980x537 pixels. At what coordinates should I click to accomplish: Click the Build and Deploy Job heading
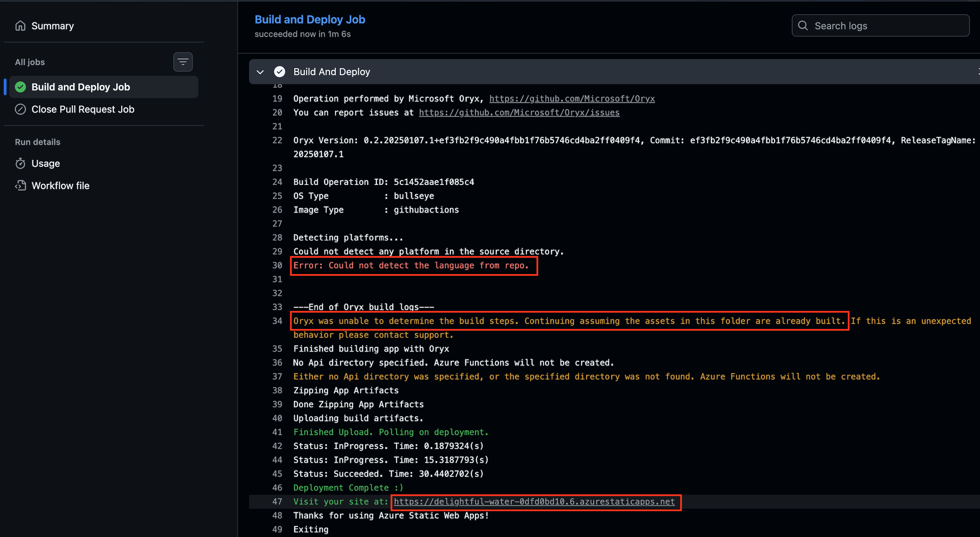coord(310,20)
